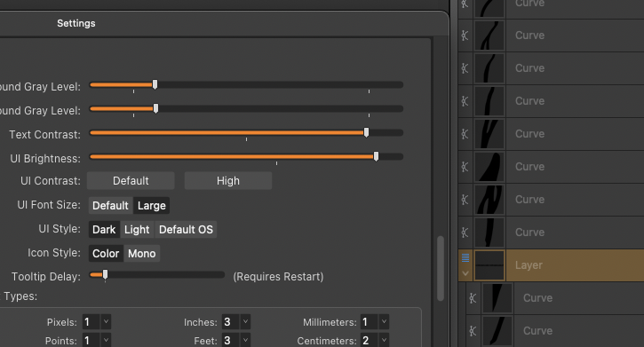
Task: Click the 'Tooltip Delay:' label
Action: (x=46, y=277)
